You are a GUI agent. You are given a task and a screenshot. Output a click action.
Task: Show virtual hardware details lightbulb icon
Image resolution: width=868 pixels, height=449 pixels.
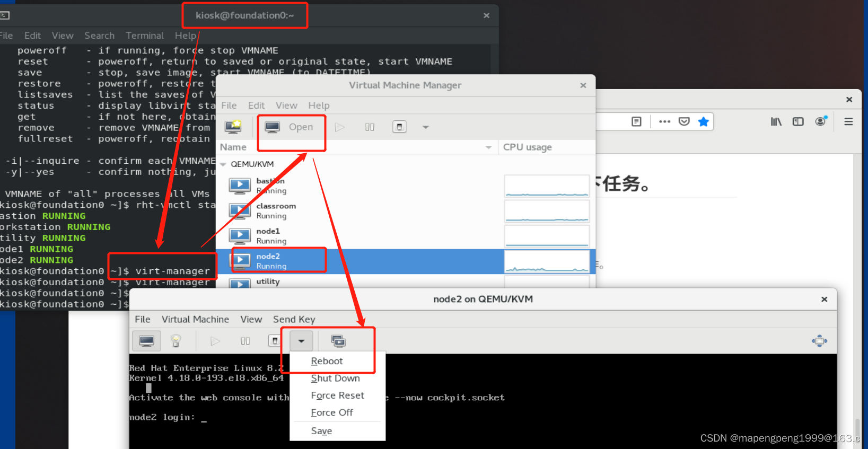pos(176,341)
